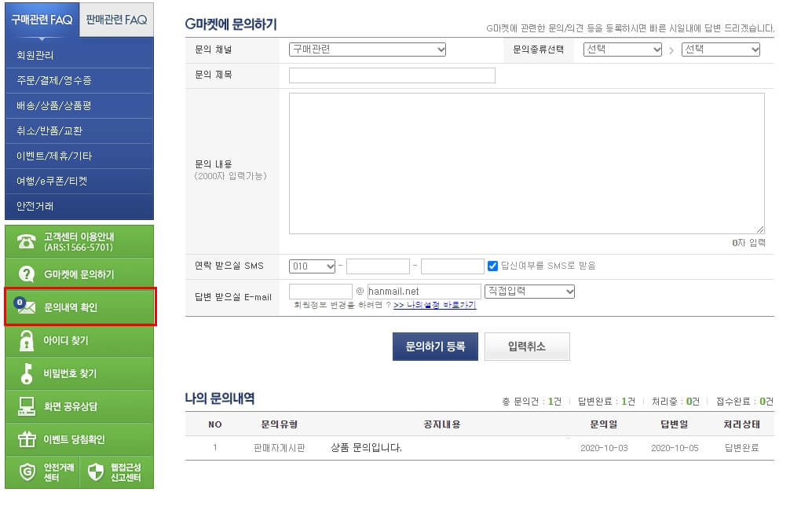Click the 웹접근성 신고센터 text label
The width and height of the screenshot is (812, 514).
[126, 472]
